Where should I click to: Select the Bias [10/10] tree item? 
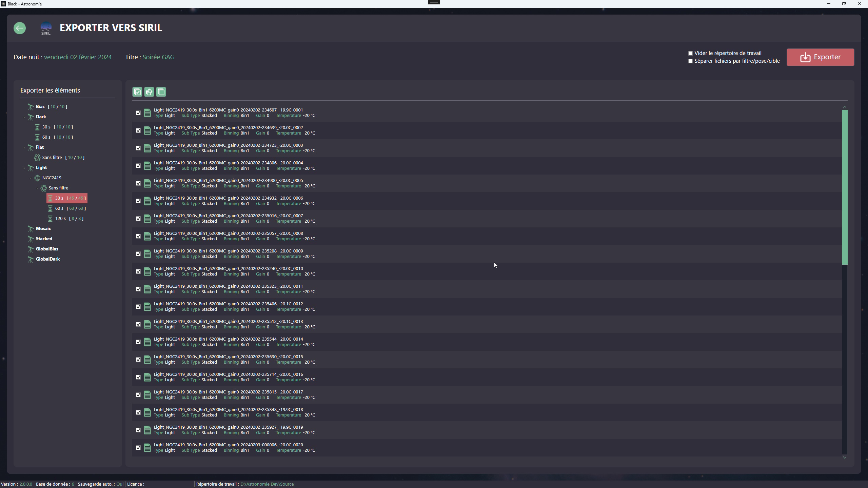47,107
